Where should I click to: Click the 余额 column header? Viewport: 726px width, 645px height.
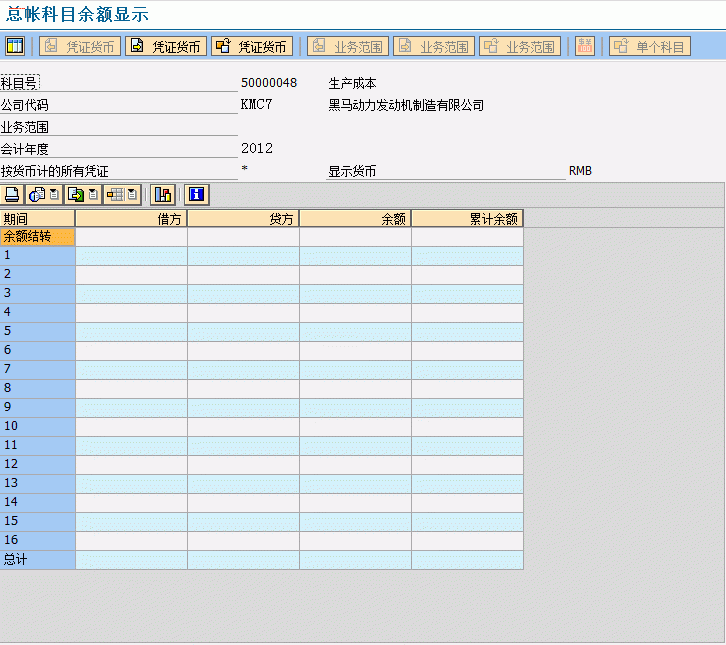[x=356, y=219]
